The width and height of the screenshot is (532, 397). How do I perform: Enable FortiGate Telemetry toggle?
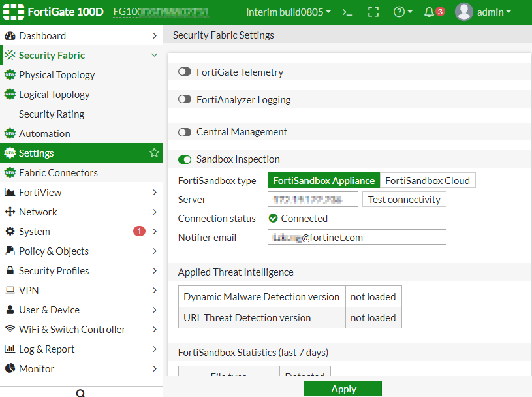click(x=185, y=72)
